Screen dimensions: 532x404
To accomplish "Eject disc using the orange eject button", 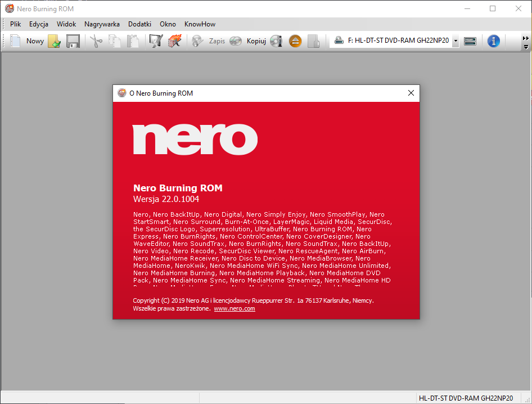I will coord(295,41).
